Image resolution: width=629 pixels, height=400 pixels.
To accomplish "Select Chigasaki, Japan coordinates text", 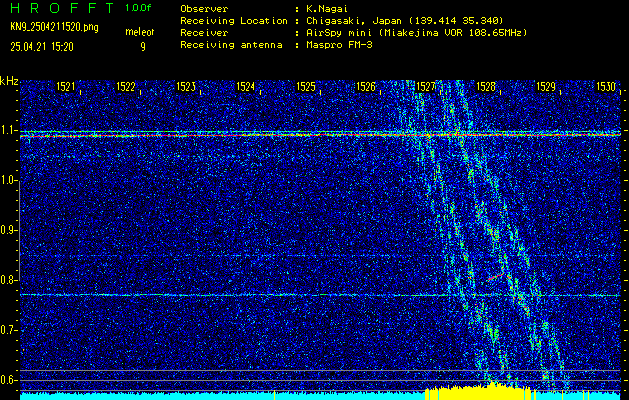I will click(405, 20).
